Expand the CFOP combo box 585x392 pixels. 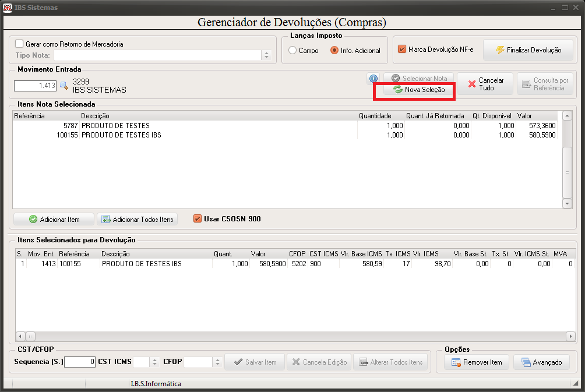tap(217, 362)
